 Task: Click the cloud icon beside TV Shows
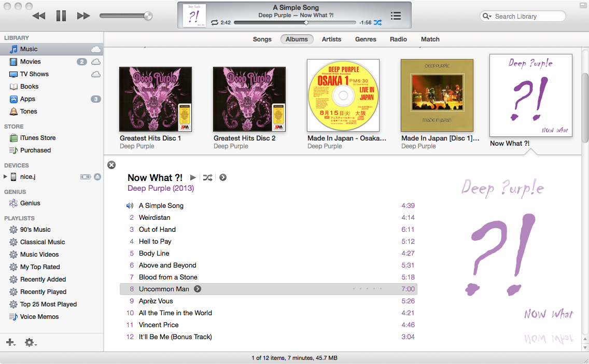tap(96, 74)
